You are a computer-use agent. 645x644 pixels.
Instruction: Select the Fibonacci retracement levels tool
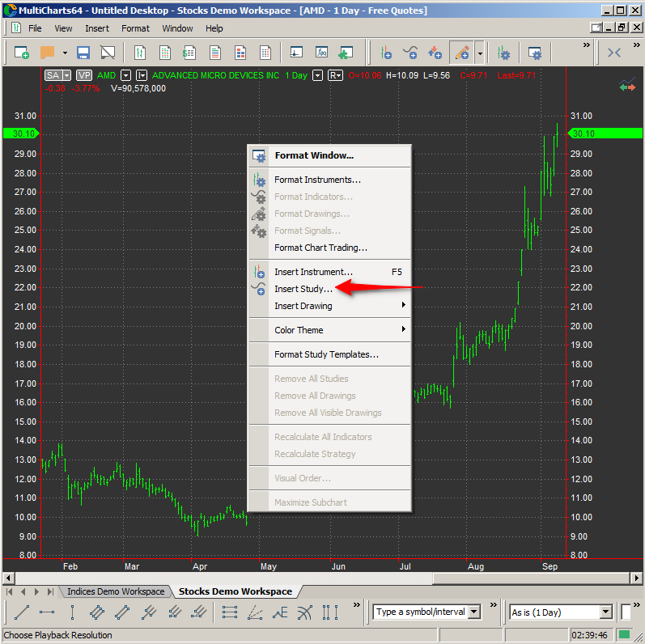(230, 612)
